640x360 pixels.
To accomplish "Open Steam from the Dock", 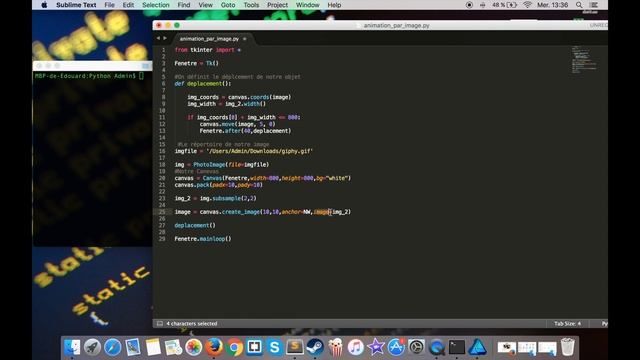I will click(315, 347).
